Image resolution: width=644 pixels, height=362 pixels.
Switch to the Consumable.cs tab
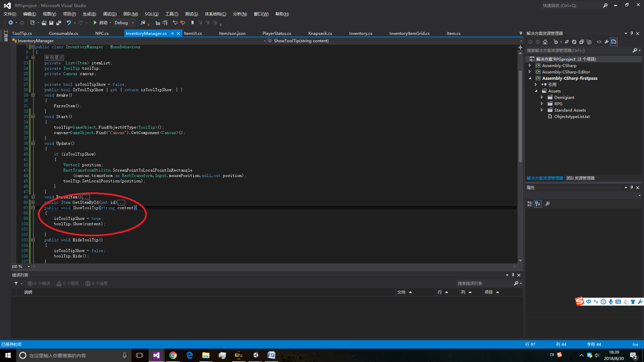(x=63, y=33)
